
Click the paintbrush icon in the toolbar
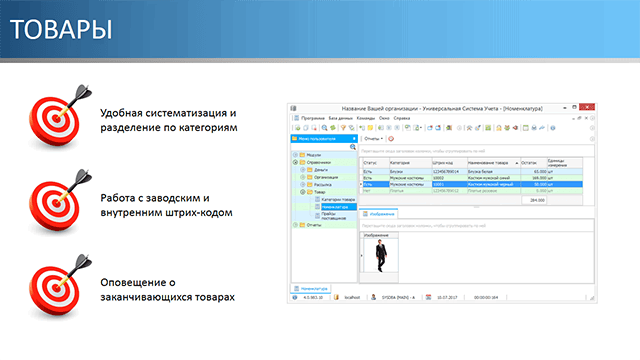coord(477,128)
